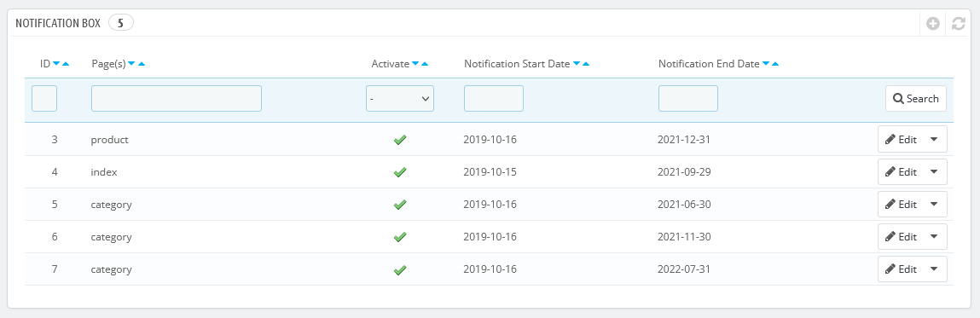
Task: Toggle active status for ID 7
Action: 400,270
